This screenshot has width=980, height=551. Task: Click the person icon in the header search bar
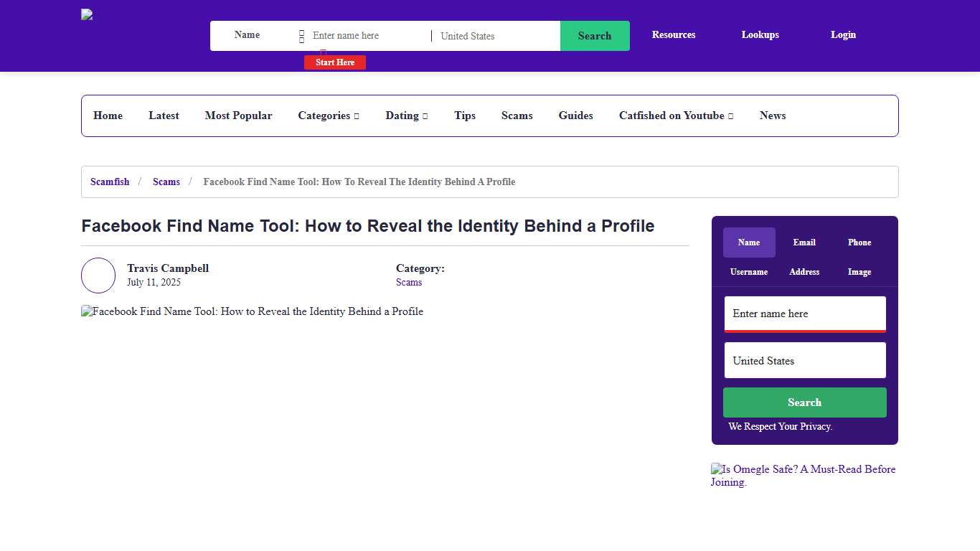[x=302, y=35]
